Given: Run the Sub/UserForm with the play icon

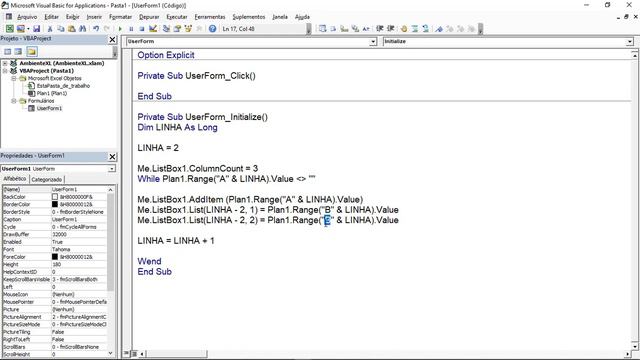Looking at the screenshot, I should point(120,29).
